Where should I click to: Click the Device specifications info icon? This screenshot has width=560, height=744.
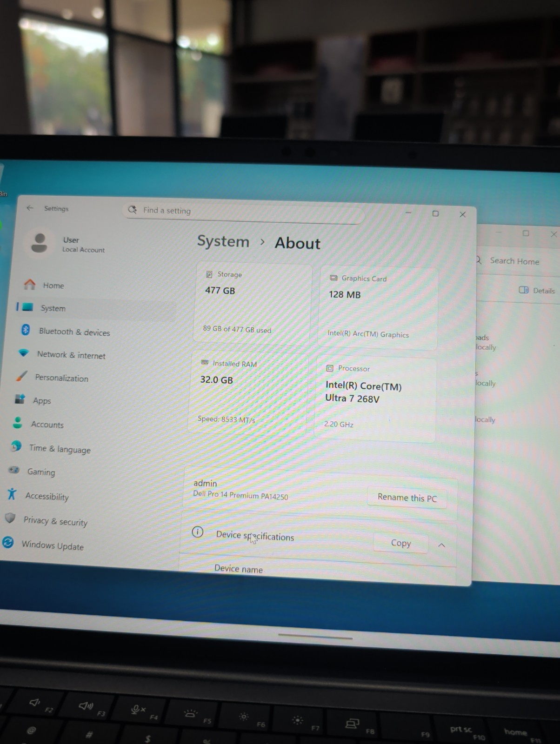(197, 532)
